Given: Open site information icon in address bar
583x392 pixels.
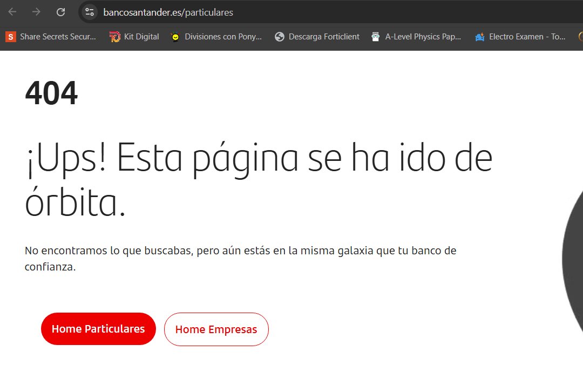Looking at the screenshot, I should [90, 12].
